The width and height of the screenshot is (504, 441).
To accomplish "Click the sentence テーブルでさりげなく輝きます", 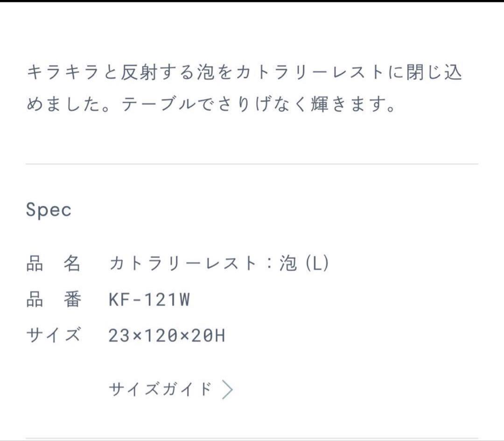I will 259,105.
